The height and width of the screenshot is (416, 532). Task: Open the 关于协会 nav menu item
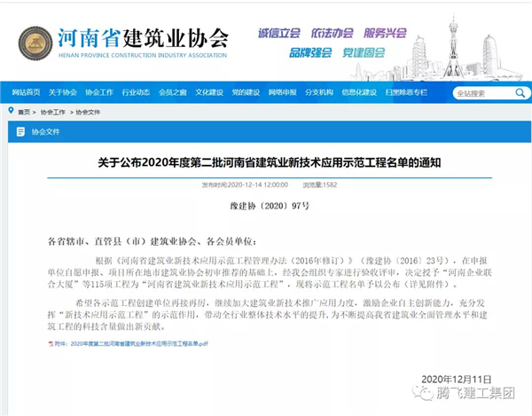(63, 92)
